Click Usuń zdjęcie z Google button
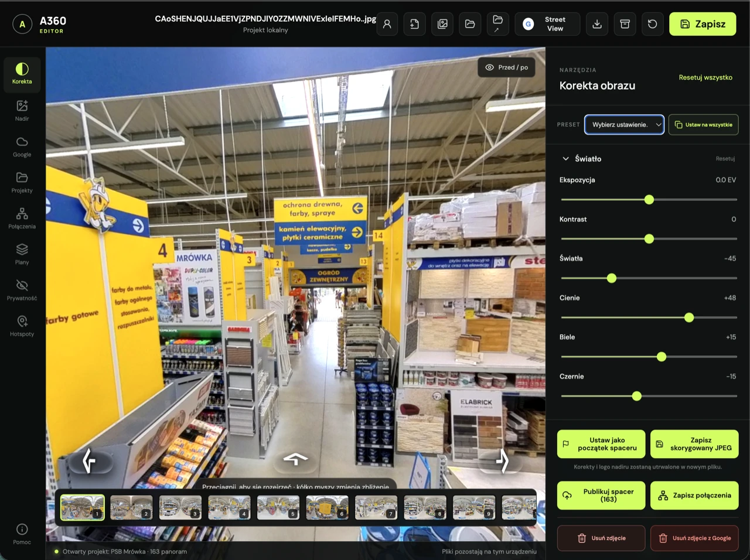This screenshot has height=560, width=750. point(694,538)
